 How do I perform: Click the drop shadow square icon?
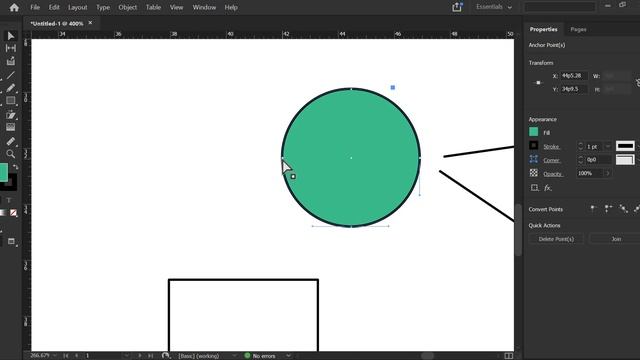pos(534,188)
